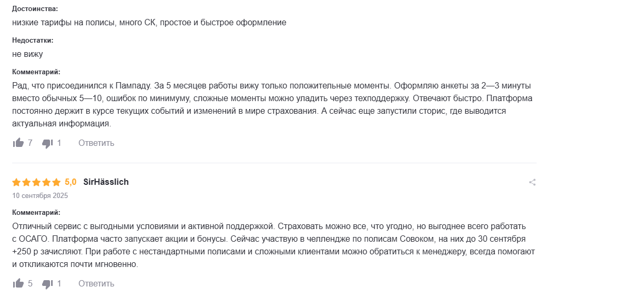
Task: Click the 5,0 rating score
Action: 71,182
